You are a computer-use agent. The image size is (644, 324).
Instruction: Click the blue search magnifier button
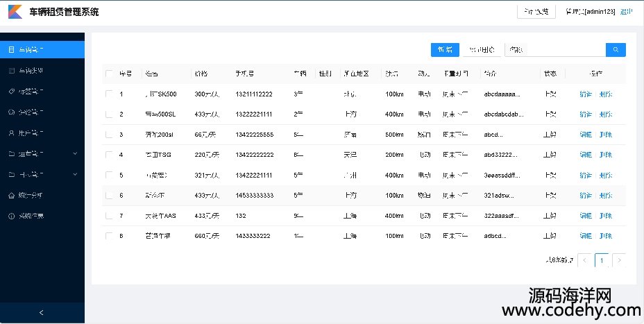616,50
